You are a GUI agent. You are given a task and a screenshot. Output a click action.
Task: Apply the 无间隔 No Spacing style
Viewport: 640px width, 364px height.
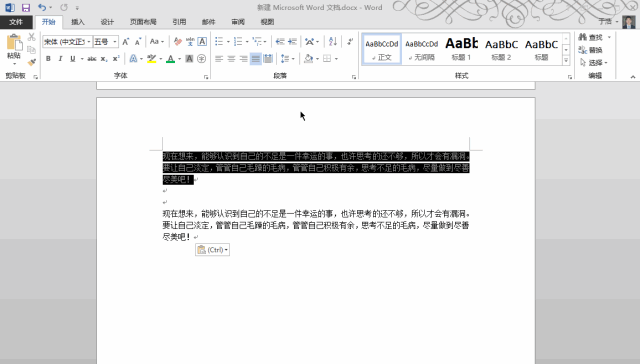tap(422, 49)
